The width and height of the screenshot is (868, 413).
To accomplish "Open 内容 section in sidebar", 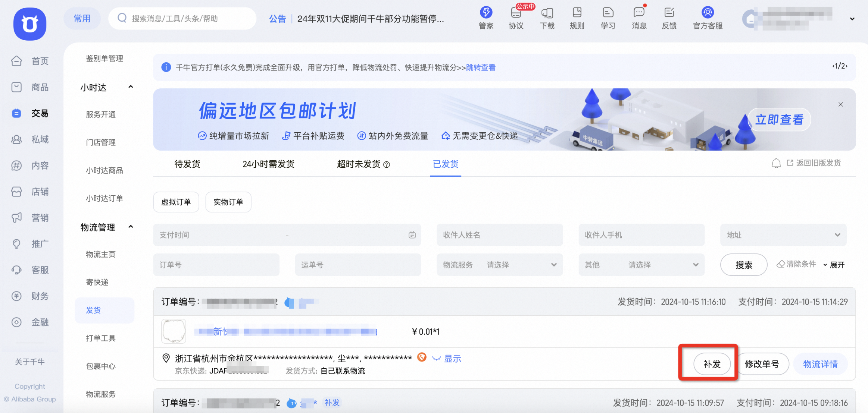I will tap(30, 165).
